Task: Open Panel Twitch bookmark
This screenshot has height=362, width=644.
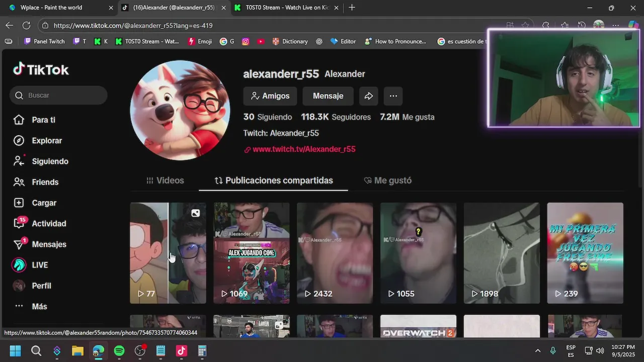Action: (x=44, y=42)
